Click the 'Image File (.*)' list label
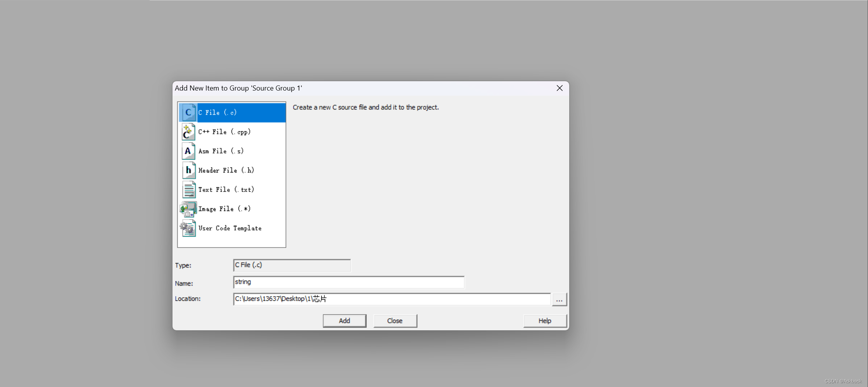The width and height of the screenshot is (868, 387). (x=225, y=209)
